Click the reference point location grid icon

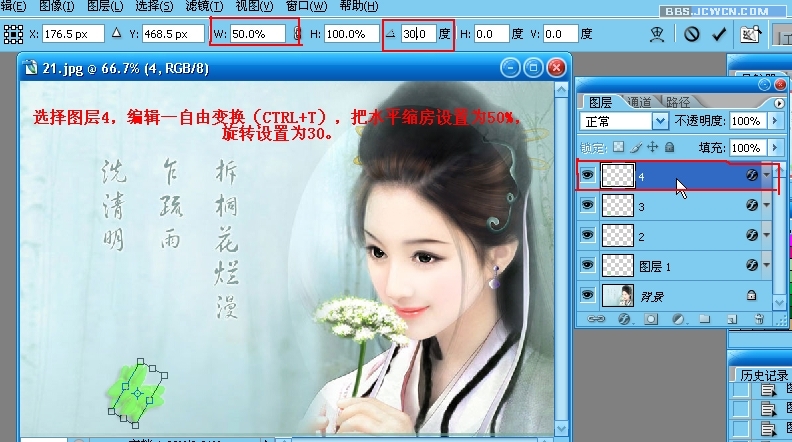point(13,34)
